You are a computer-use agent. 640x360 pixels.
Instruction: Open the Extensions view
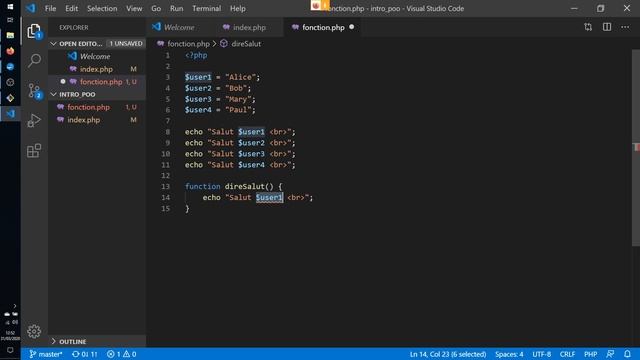(x=34, y=151)
